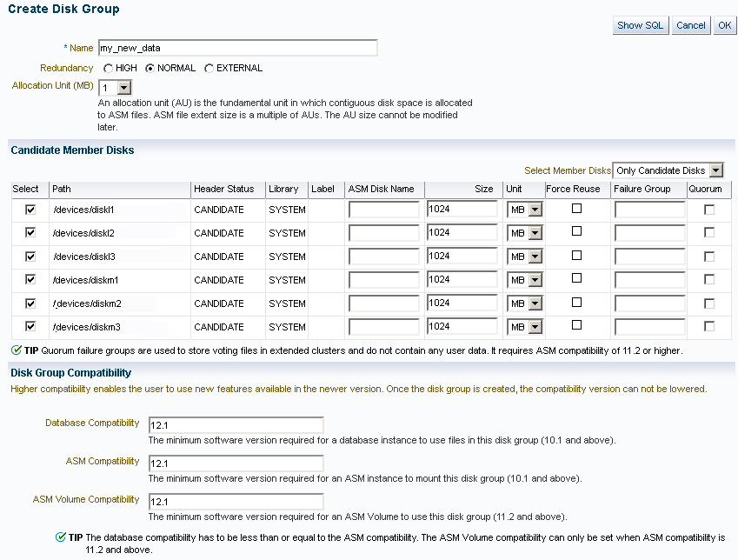This screenshot has width=738, height=560.
Task: Open the Allocation Unit dropdown
Action: pyautogui.click(x=123, y=88)
